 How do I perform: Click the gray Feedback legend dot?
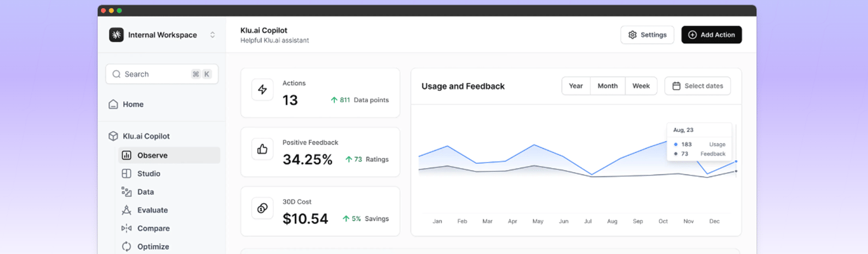pos(675,154)
